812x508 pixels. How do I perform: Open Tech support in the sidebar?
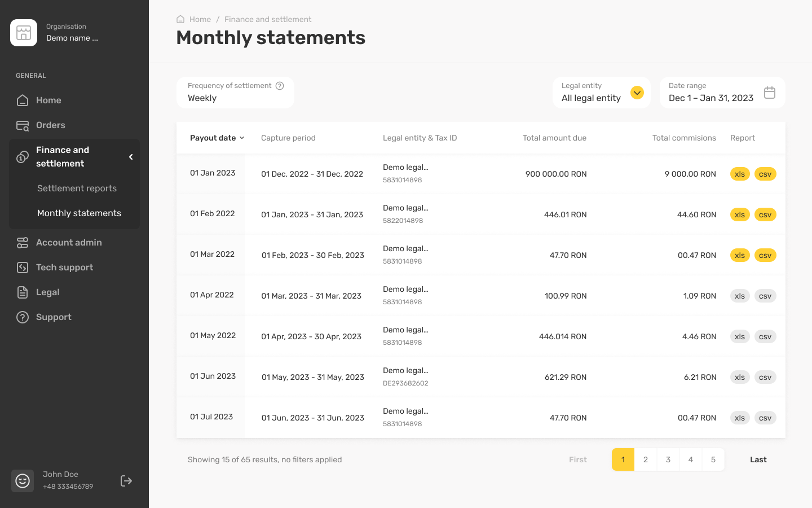click(x=64, y=268)
